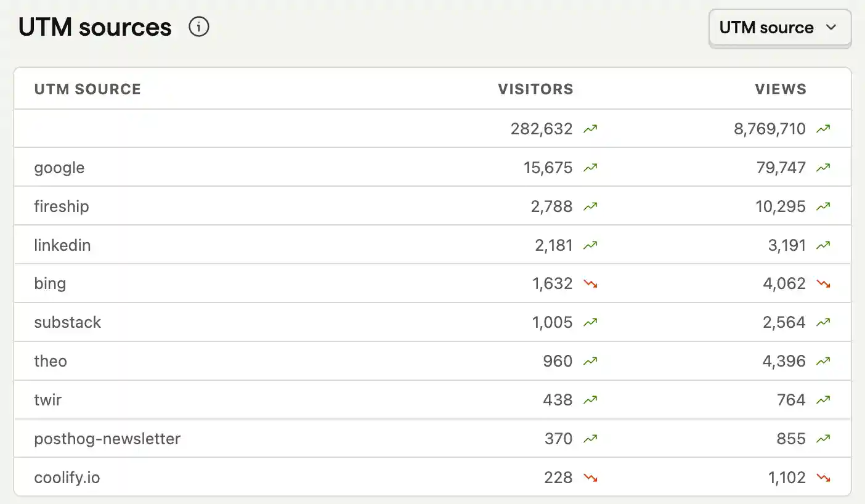The width and height of the screenshot is (865, 504).
Task: Sort by the Views column header
Action: coord(781,89)
